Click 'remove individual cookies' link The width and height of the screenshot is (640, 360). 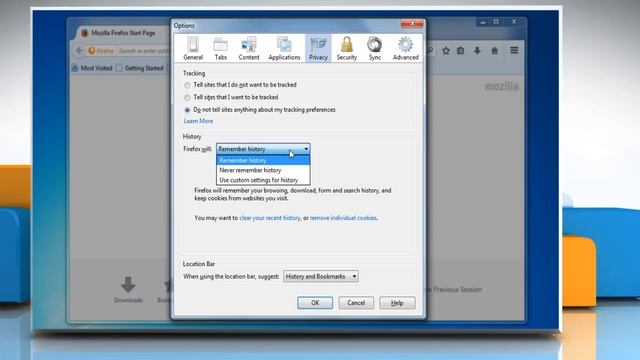coord(343,218)
